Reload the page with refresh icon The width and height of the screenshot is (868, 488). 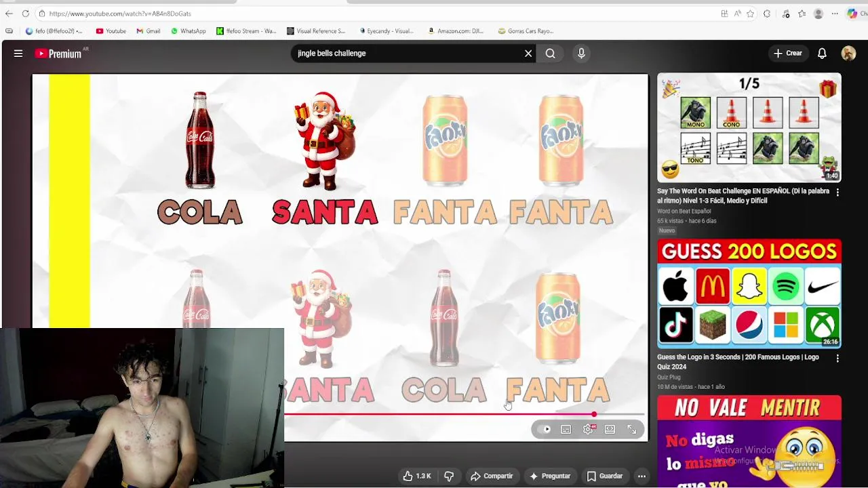click(x=25, y=14)
